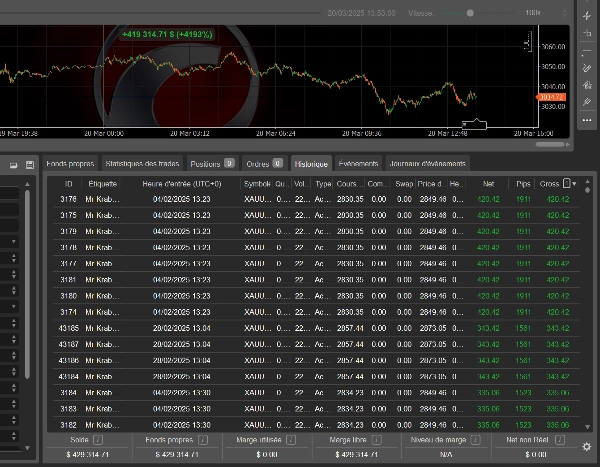Open the settings gear at bottom right
The image size is (600, 467).
pos(587,446)
